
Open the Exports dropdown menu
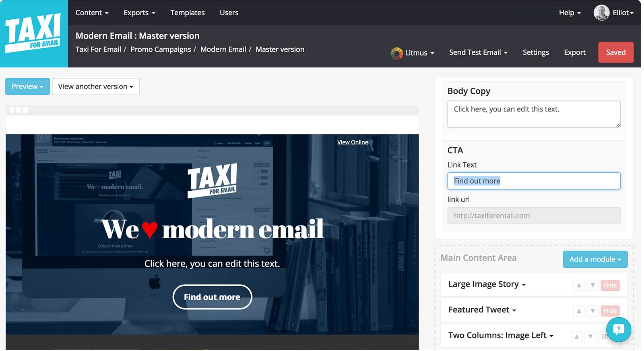139,13
